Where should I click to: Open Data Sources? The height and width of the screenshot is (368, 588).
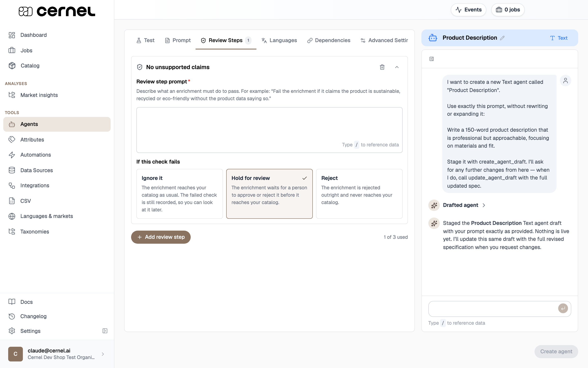click(x=57, y=170)
